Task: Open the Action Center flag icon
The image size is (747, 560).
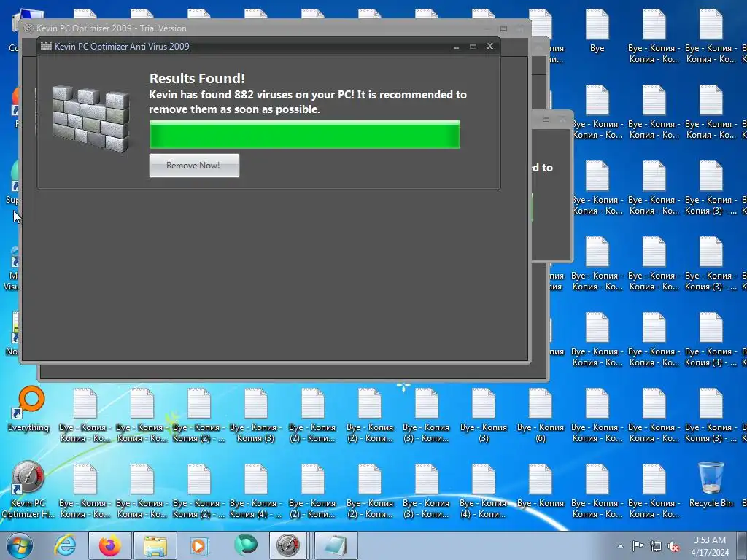Action: [638, 546]
